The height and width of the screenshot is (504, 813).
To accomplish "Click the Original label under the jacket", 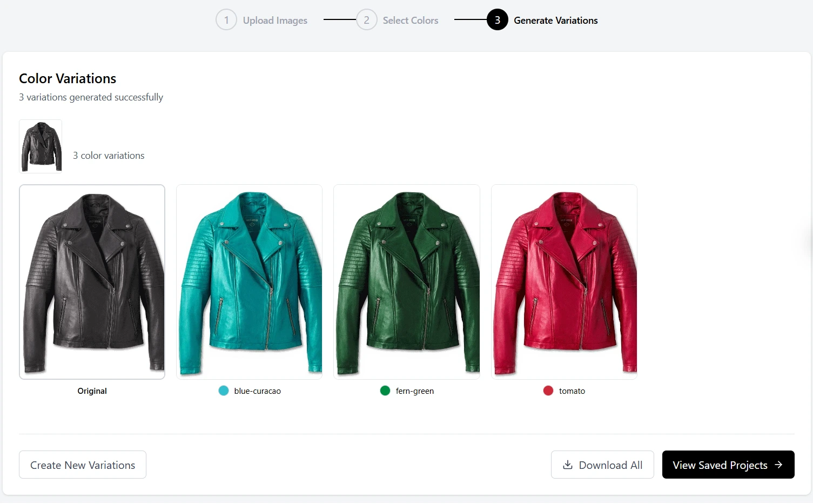I will [x=92, y=391].
